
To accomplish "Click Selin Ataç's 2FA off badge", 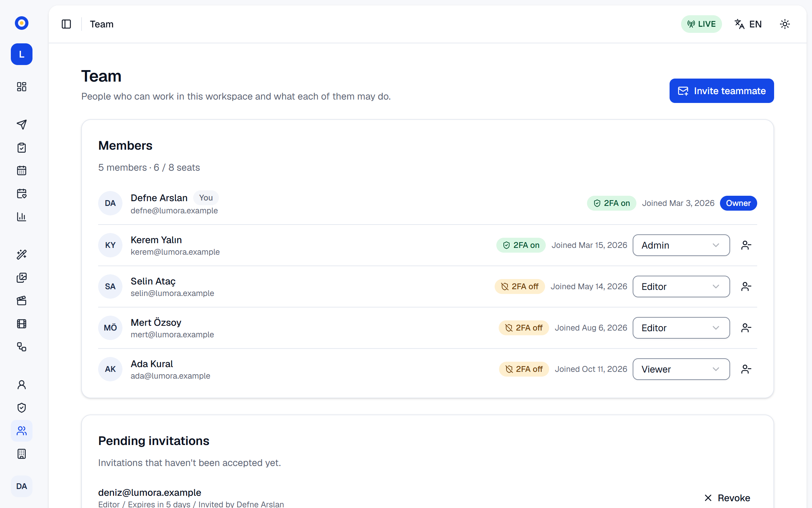I will tap(520, 287).
